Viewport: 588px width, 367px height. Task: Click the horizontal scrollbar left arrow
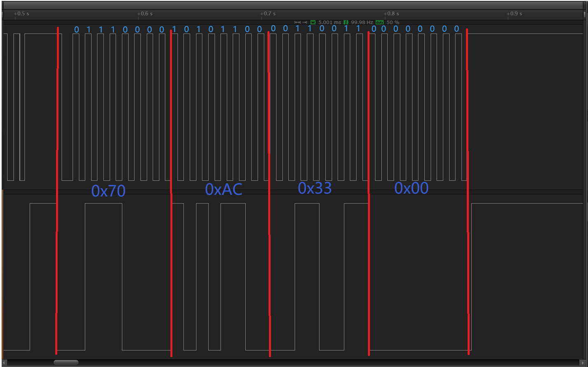pos(5,362)
